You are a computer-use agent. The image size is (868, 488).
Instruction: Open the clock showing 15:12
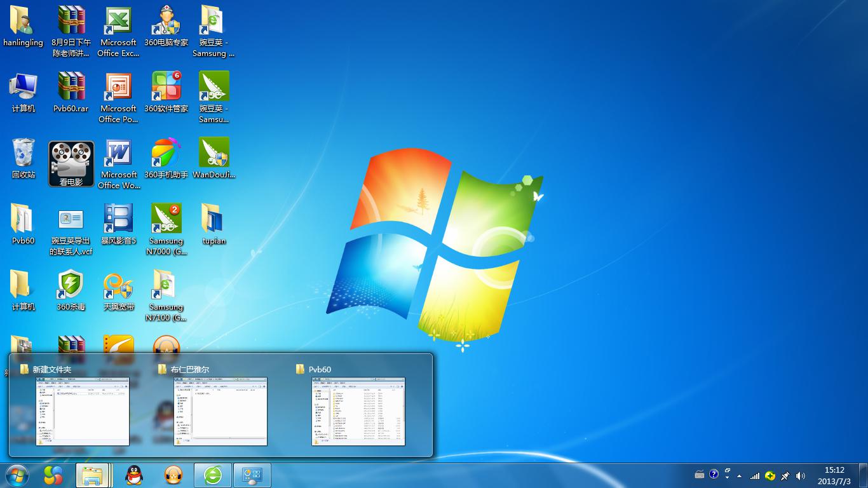point(834,475)
